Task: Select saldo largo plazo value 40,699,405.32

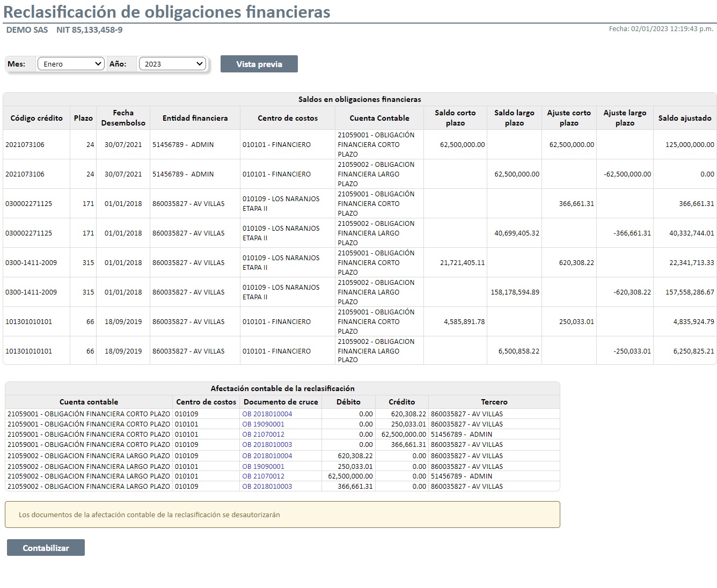Action: (x=517, y=233)
